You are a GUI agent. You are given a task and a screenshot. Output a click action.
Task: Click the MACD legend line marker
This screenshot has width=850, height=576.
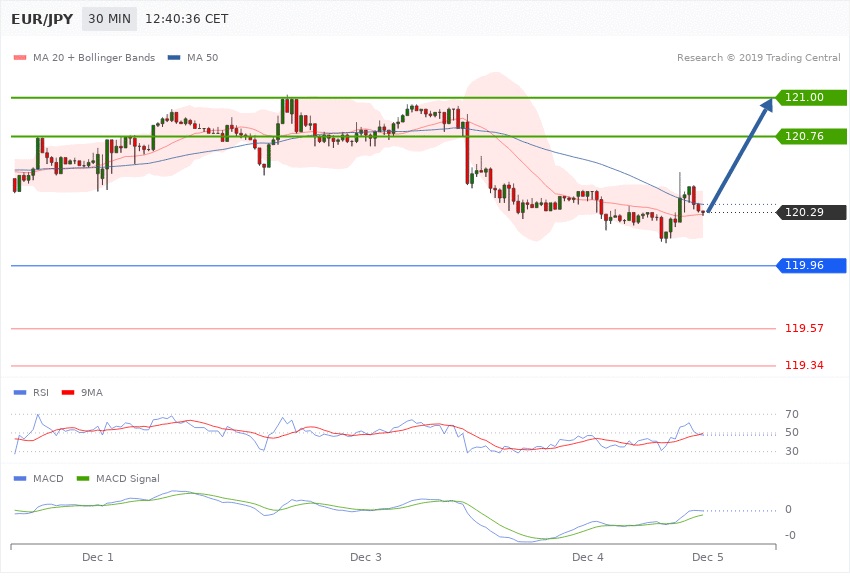pos(20,479)
